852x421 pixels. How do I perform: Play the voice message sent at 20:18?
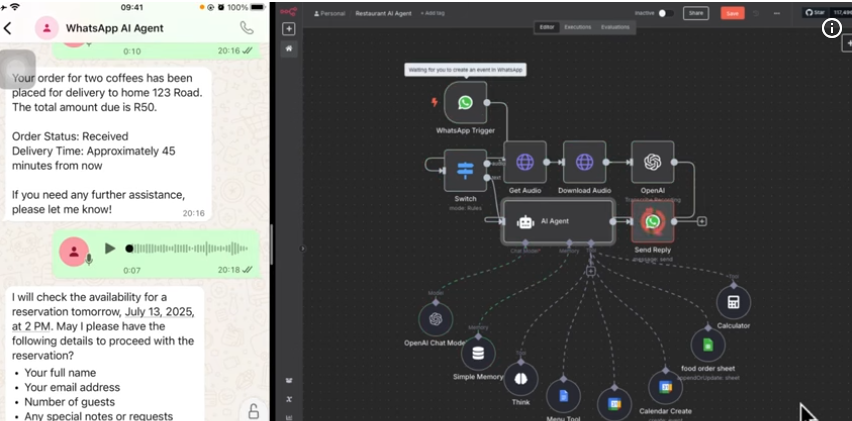tap(110, 248)
